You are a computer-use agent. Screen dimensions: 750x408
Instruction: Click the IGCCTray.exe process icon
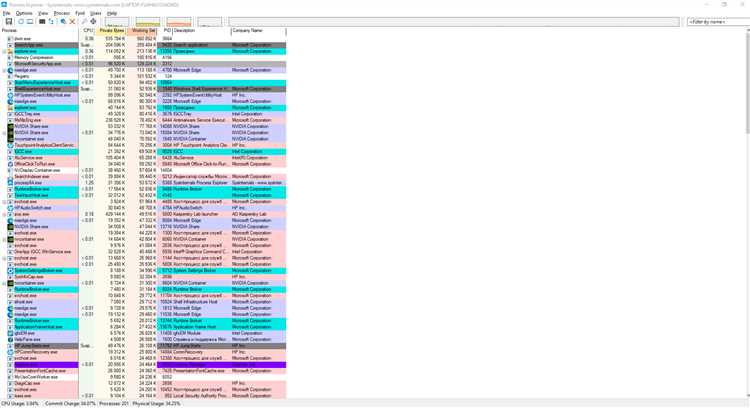[x=10, y=114]
